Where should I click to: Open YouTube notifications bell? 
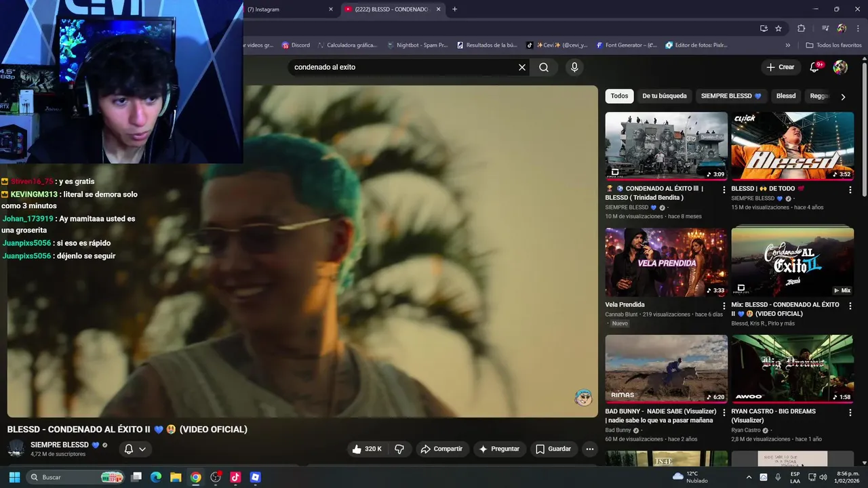click(815, 67)
